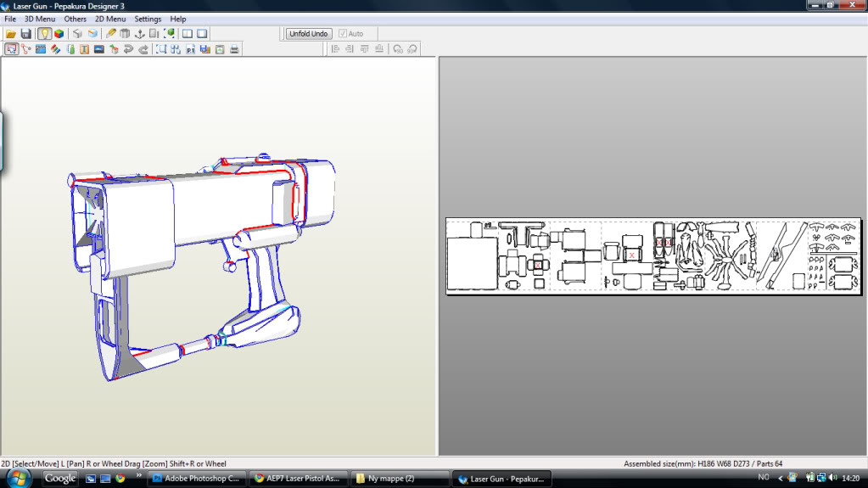Click the rotate 90 counterclockwise icon
Image resolution: width=868 pixels, height=488 pixels.
pyautogui.click(x=397, y=49)
